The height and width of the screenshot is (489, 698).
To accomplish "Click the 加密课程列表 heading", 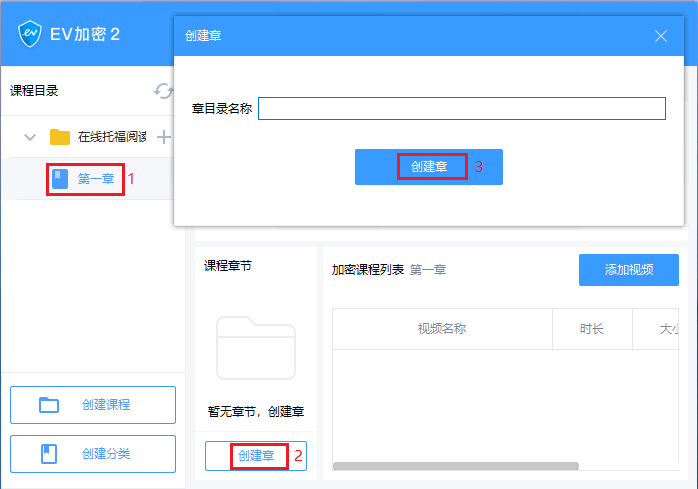I will (x=368, y=269).
